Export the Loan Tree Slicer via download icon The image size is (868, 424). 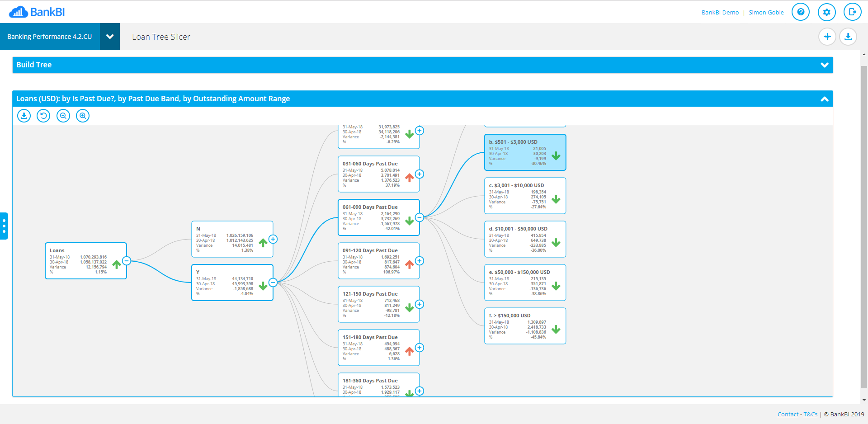[x=848, y=37]
